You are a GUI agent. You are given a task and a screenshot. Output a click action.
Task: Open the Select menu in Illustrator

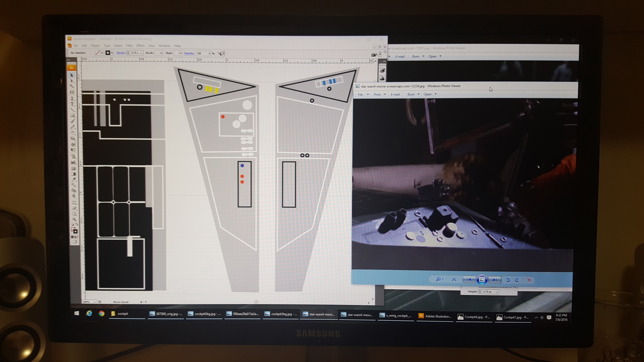coord(118,46)
